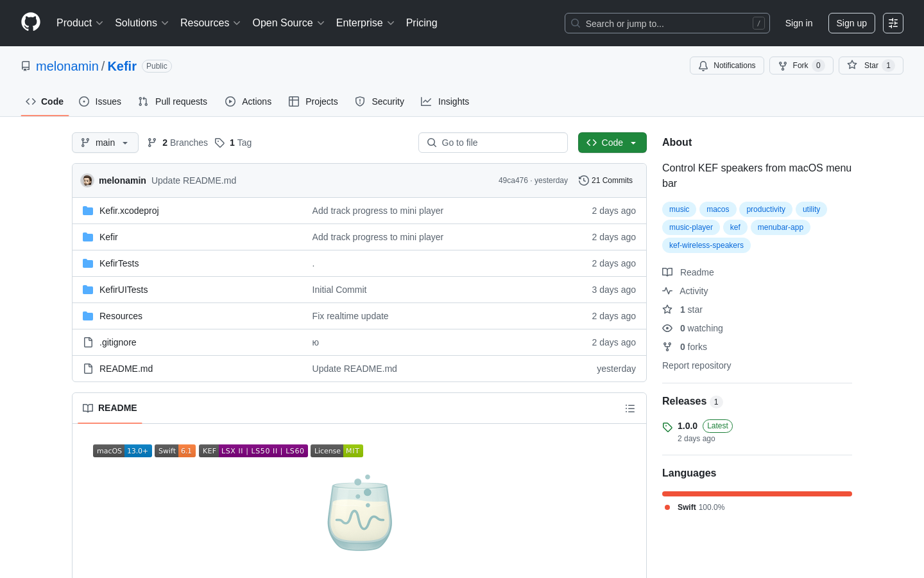Screen dimensions: 924x578
Task: Click melonamin's avatar in the commit bar
Action: (x=87, y=180)
